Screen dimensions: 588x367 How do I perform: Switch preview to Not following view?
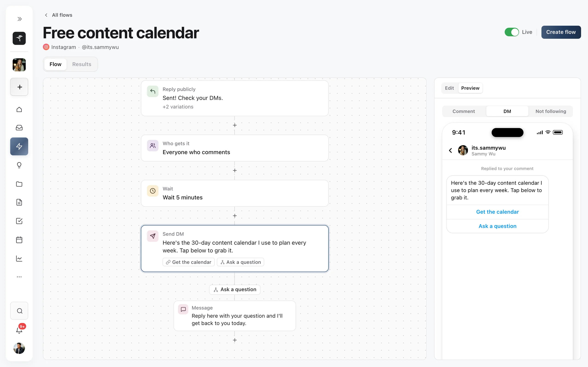point(551,111)
